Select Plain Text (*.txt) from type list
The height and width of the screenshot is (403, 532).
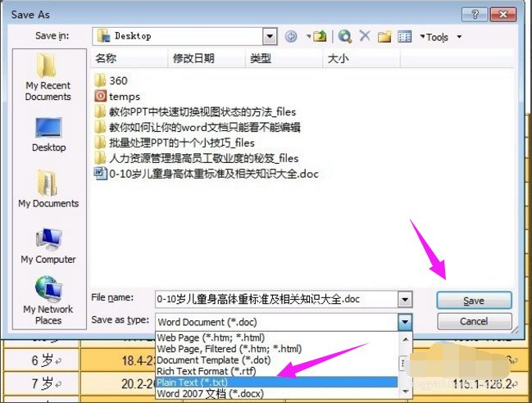[193, 383]
